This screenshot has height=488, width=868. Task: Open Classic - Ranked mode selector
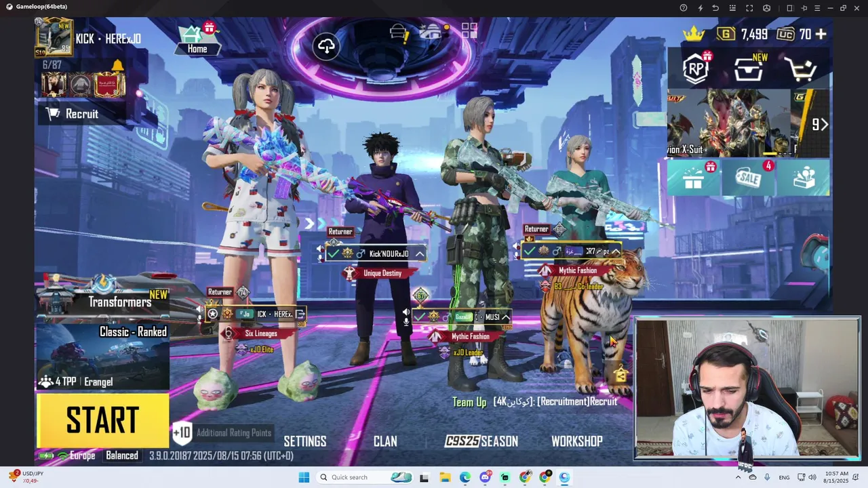pos(133,332)
